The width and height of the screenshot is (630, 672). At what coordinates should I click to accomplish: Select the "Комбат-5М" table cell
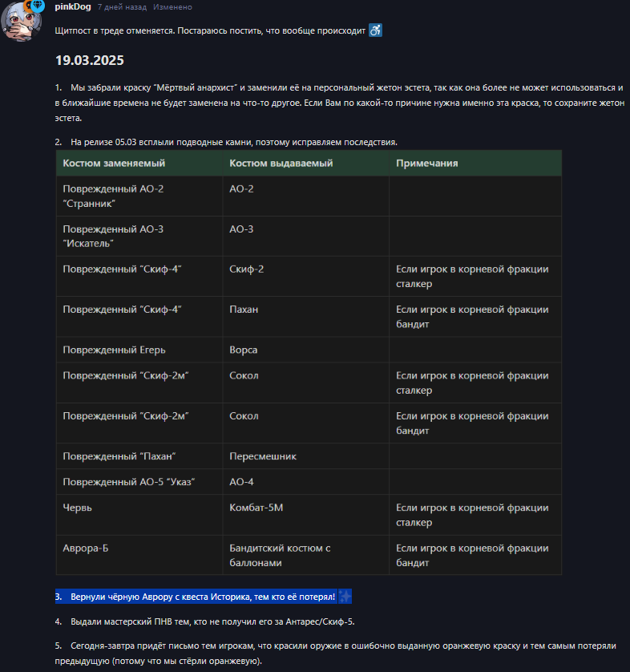[x=306, y=515]
